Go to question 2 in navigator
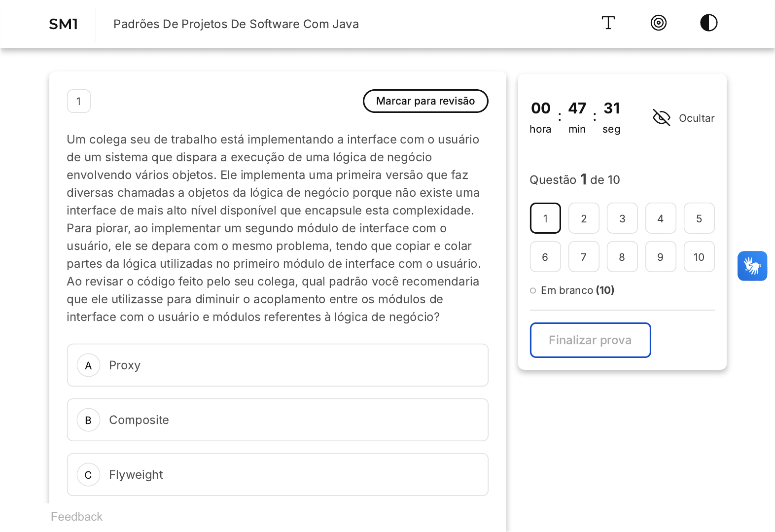 coord(584,218)
